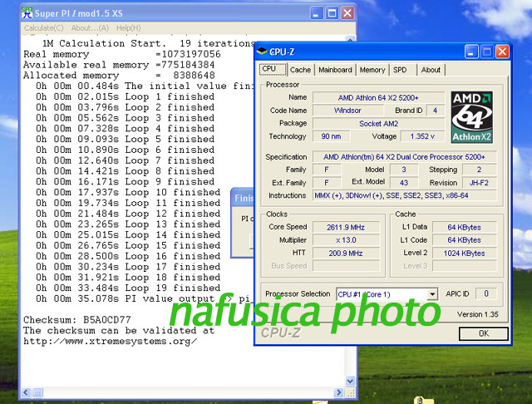
Task: Click the Ext. Model value '43'
Action: [404, 183]
